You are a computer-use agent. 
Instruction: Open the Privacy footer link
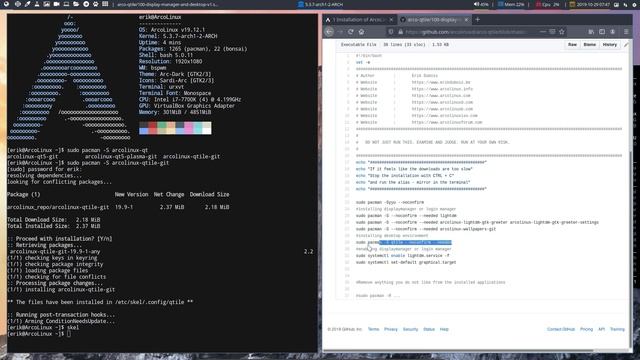click(x=391, y=329)
